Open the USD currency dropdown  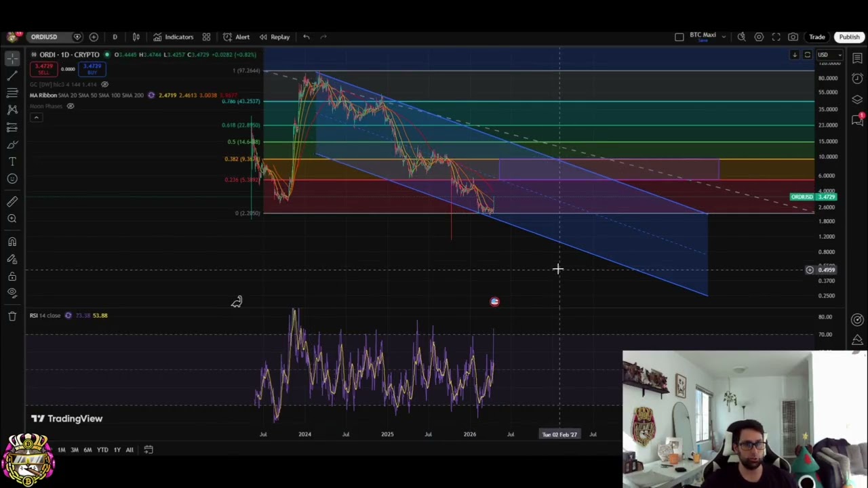pos(829,55)
